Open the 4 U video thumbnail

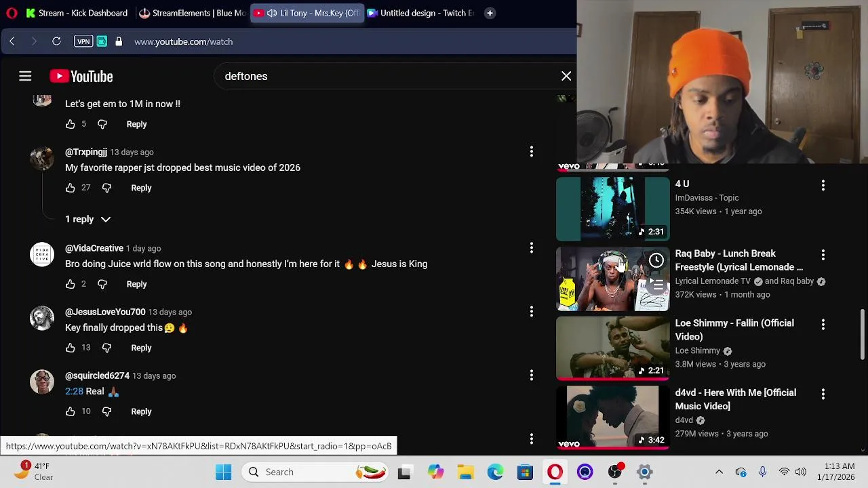(613, 209)
